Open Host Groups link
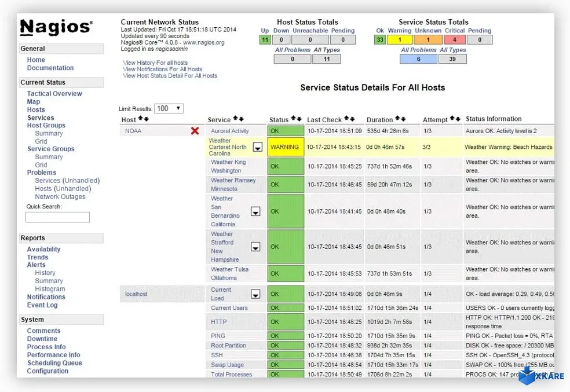This screenshot has height=392, width=570. 46,125
